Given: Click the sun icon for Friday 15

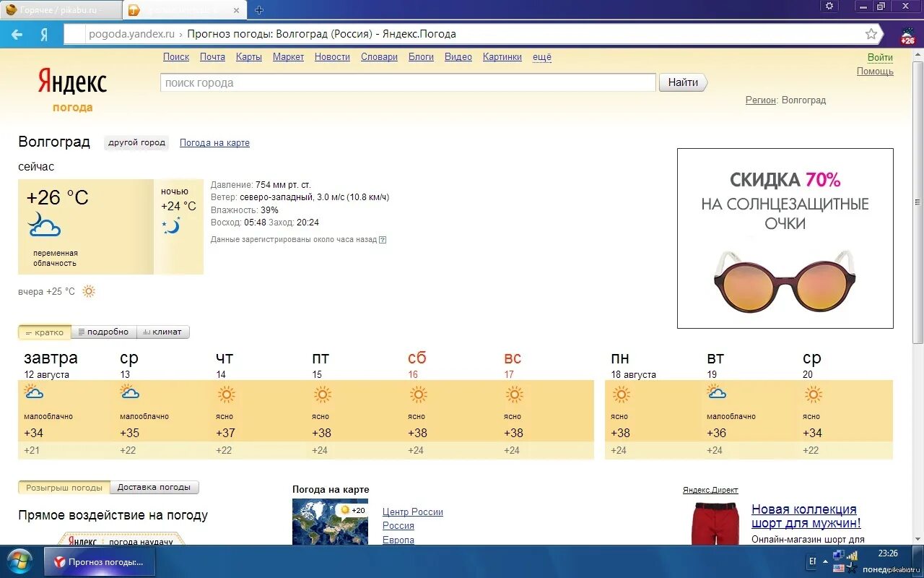Looking at the screenshot, I should coord(322,394).
